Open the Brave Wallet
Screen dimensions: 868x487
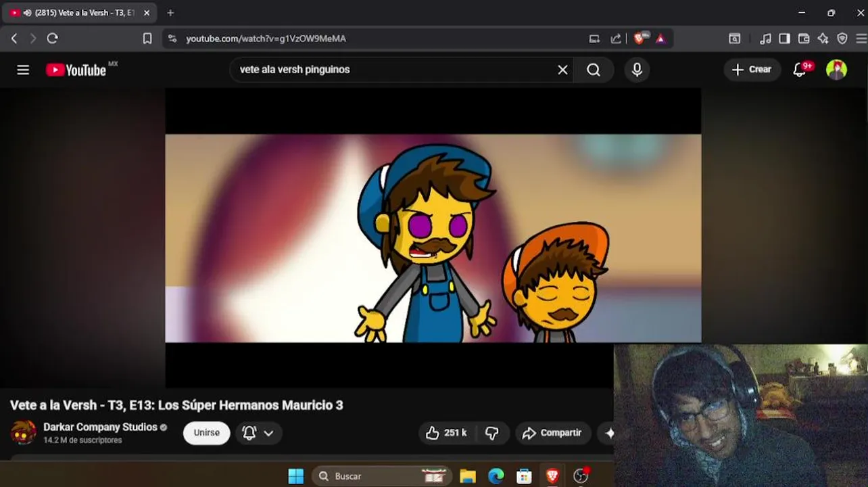(x=804, y=39)
